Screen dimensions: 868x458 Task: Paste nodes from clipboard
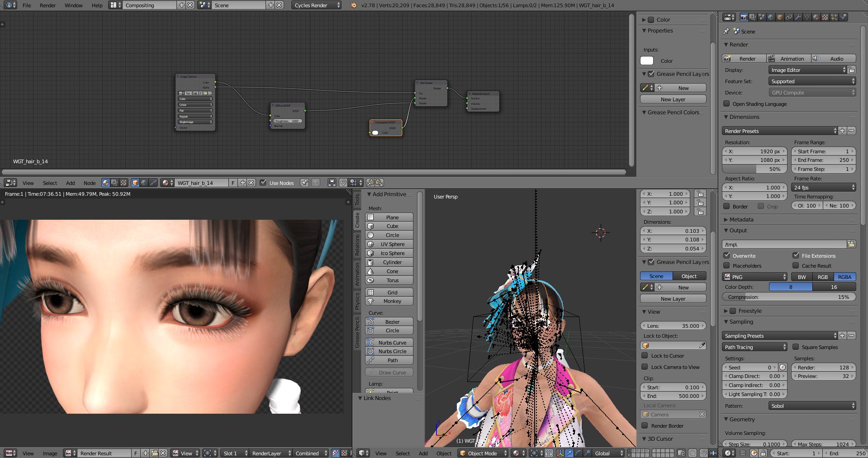(379, 183)
